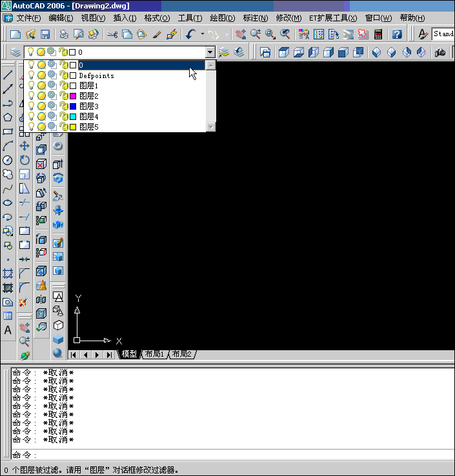The image size is (455, 476).
Task: Open the text style Standard dropdown
Action: point(443,34)
